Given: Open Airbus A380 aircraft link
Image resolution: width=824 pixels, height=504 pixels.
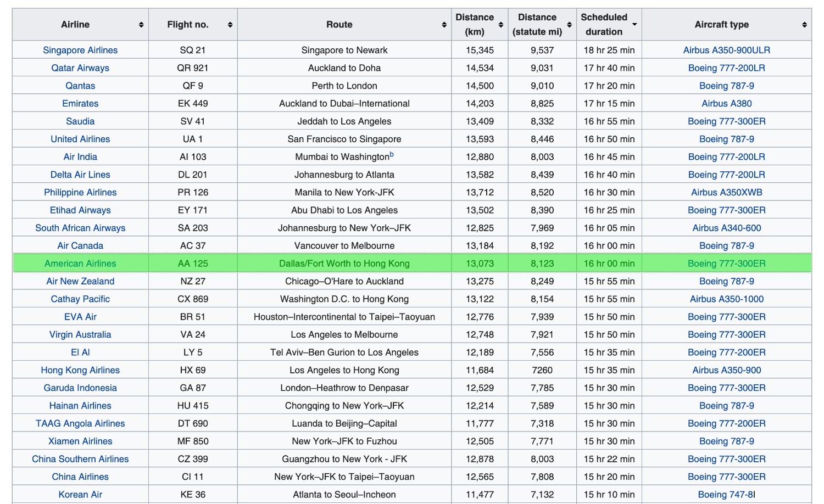Looking at the screenshot, I should click(x=727, y=103).
